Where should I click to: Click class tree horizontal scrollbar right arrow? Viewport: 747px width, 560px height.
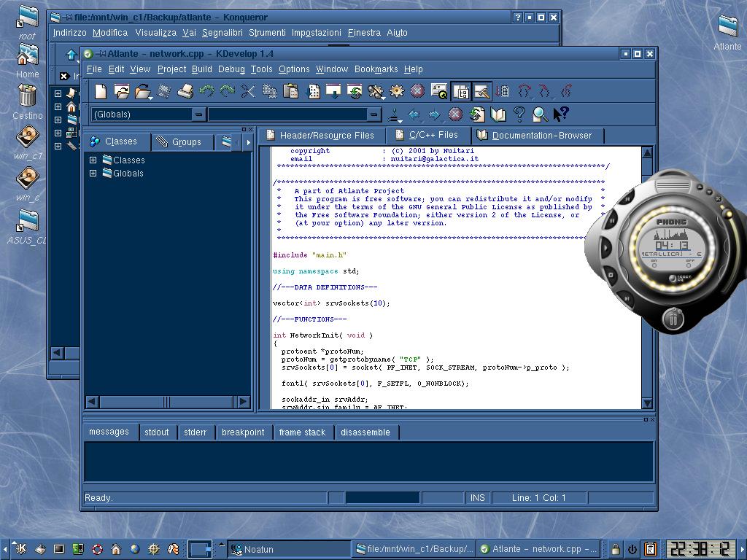244,402
